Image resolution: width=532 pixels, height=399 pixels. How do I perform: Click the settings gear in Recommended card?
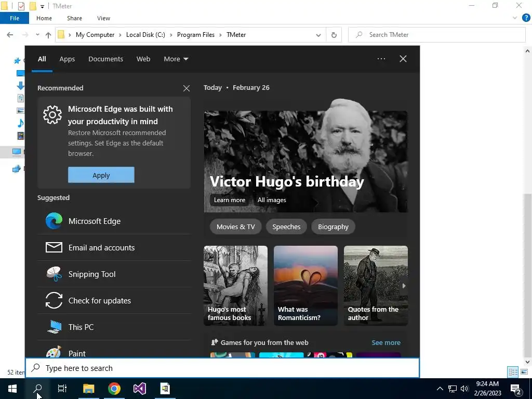point(52,115)
